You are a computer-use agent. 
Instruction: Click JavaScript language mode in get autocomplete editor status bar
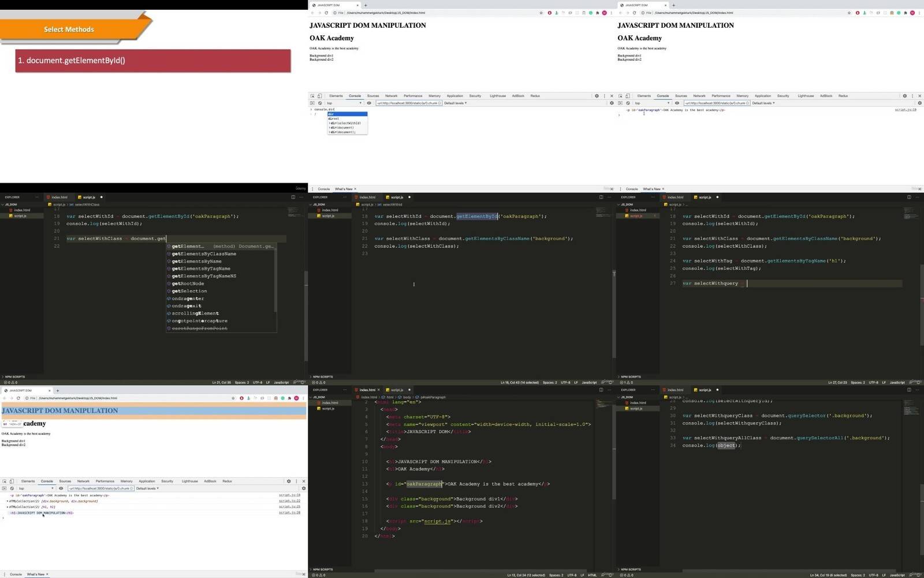(281, 383)
